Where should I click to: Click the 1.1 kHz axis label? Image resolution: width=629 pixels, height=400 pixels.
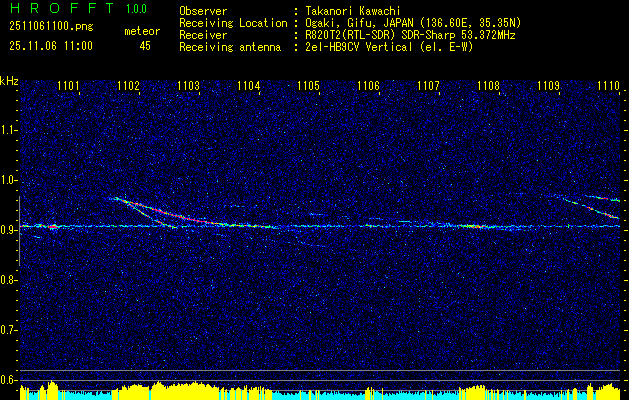9,130
